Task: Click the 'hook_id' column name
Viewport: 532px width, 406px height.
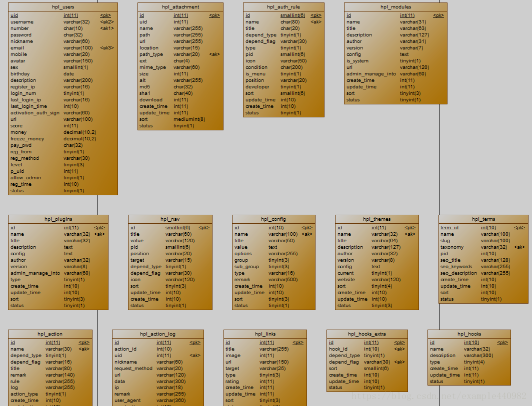Action: click(x=338, y=349)
